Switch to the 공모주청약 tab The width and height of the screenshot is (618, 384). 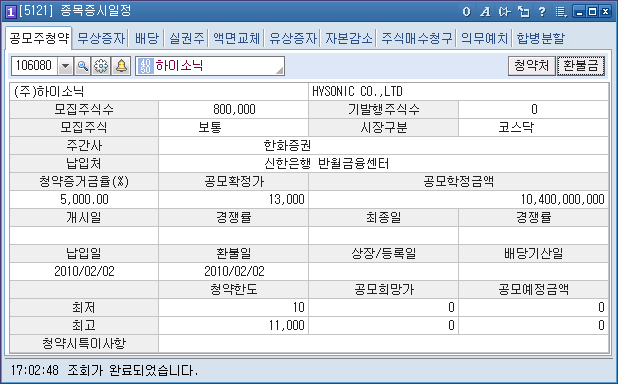39,38
